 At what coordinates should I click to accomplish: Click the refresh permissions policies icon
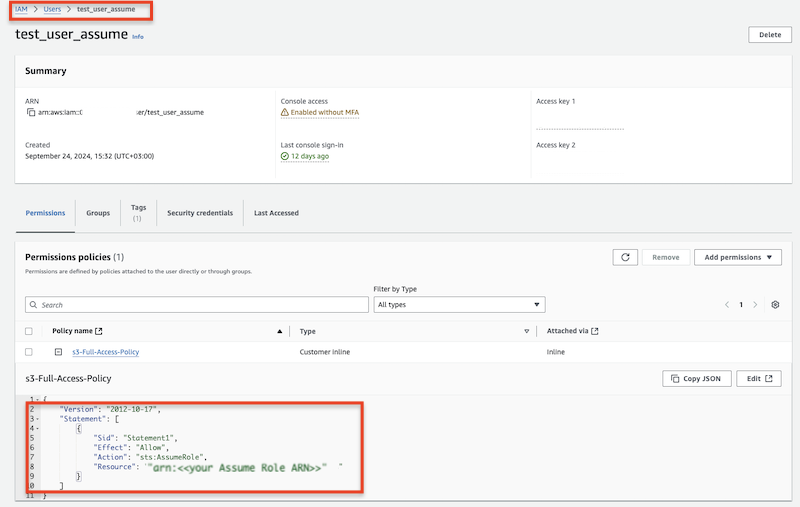625,257
